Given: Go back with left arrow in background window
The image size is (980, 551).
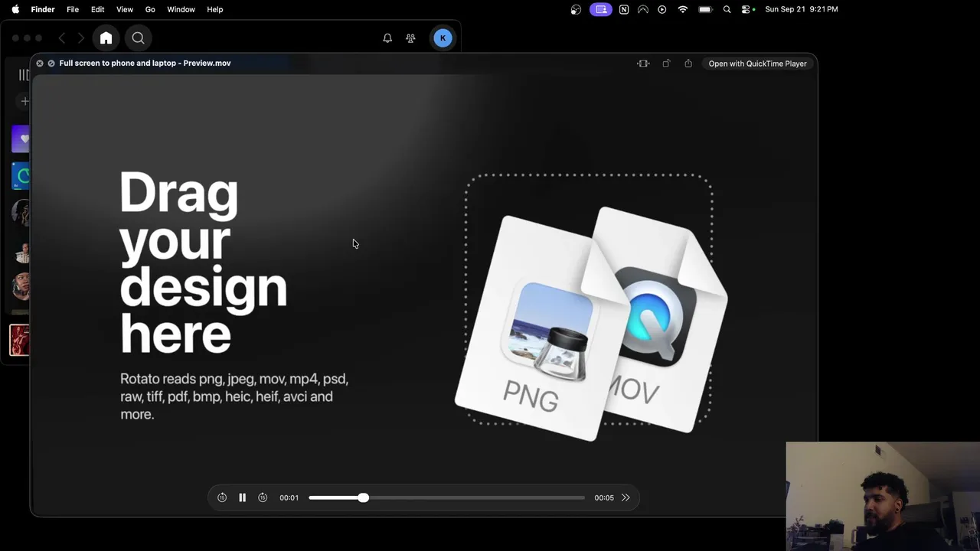Looking at the screenshot, I should point(62,38).
